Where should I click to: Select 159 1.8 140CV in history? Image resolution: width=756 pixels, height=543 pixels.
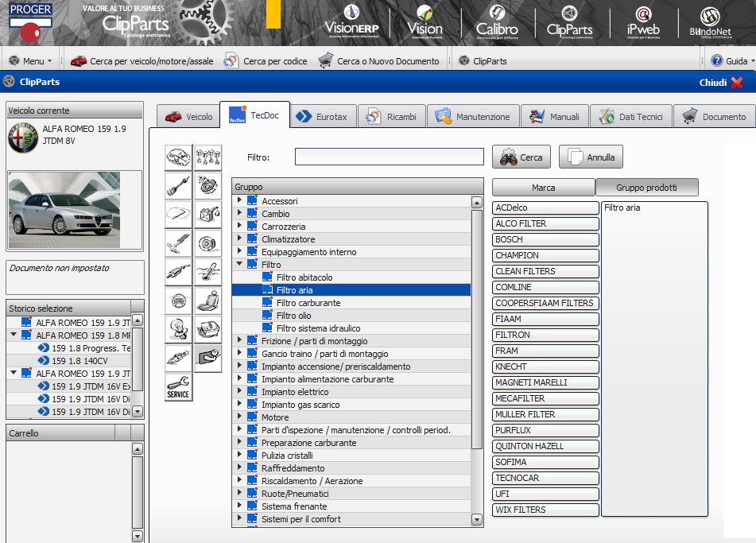tap(79, 361)
